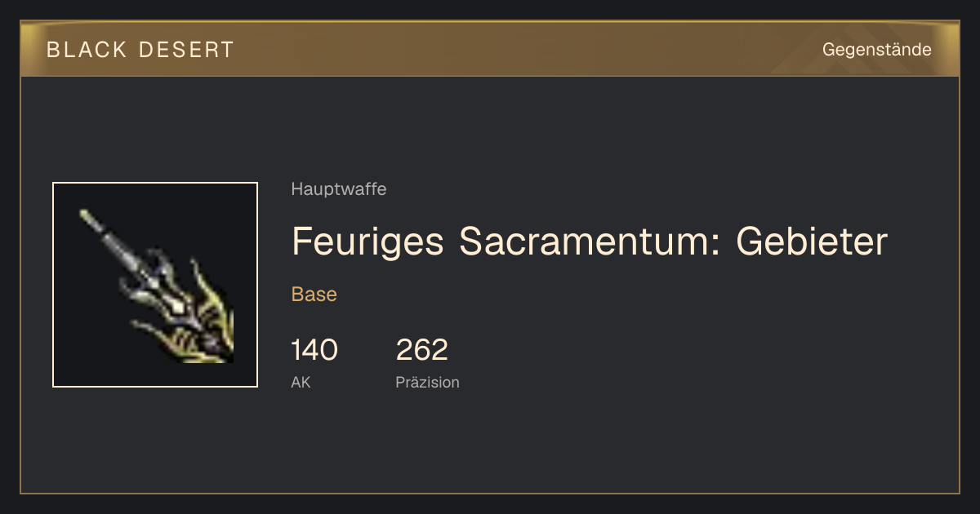Click the word Feuriges in the title
The width and height of the screenshot is (980, 514).
[368, 241]
